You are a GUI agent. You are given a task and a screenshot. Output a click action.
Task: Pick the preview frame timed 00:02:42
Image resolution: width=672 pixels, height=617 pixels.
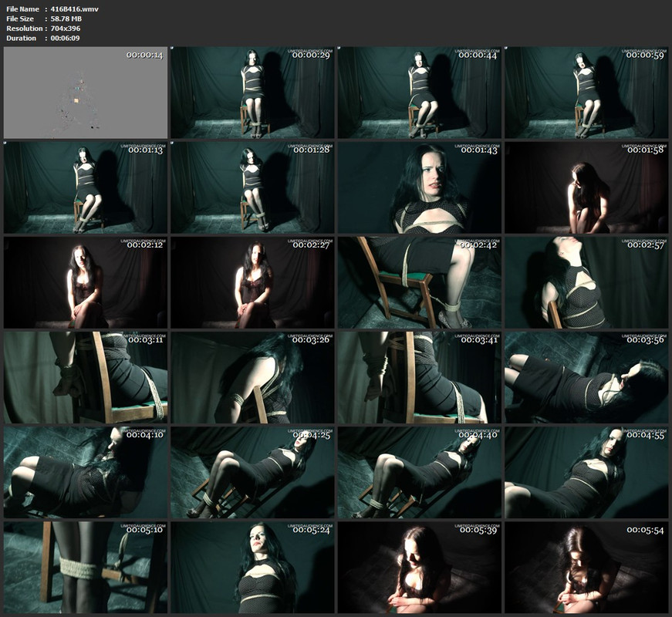pos(420,283)
